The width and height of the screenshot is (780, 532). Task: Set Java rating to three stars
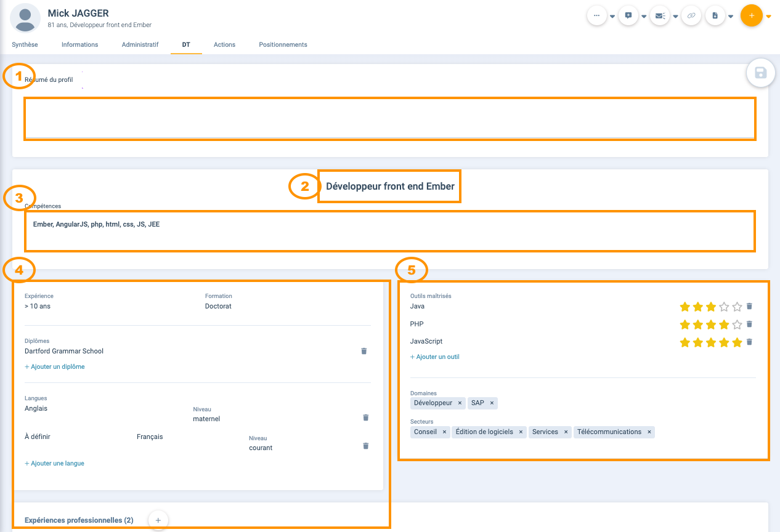[x=711, y=307]
